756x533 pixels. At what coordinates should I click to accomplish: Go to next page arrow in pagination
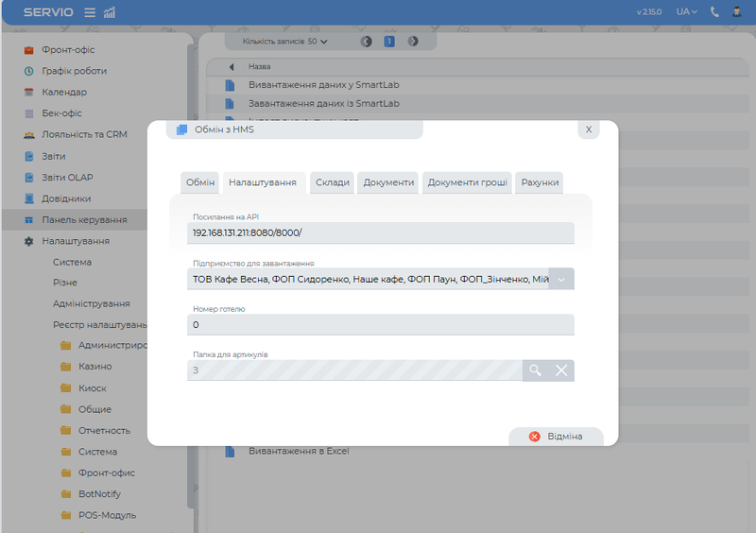coord(413,42)
